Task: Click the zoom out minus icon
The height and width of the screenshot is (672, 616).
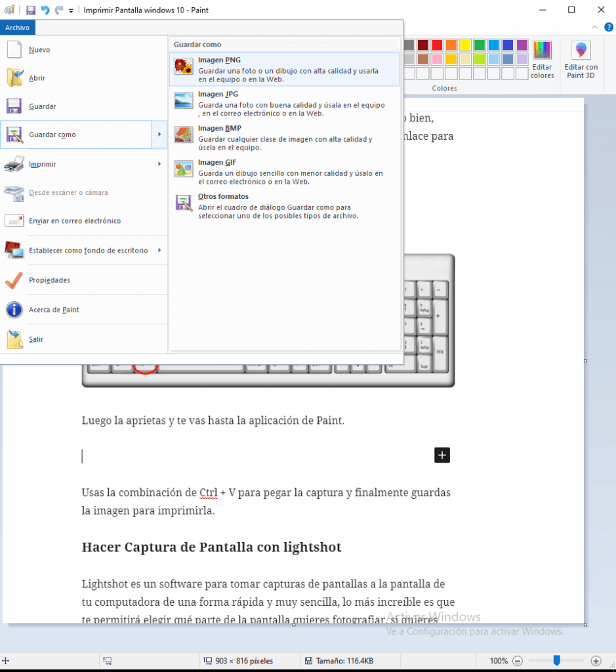Action: click(x=518, y=661)
